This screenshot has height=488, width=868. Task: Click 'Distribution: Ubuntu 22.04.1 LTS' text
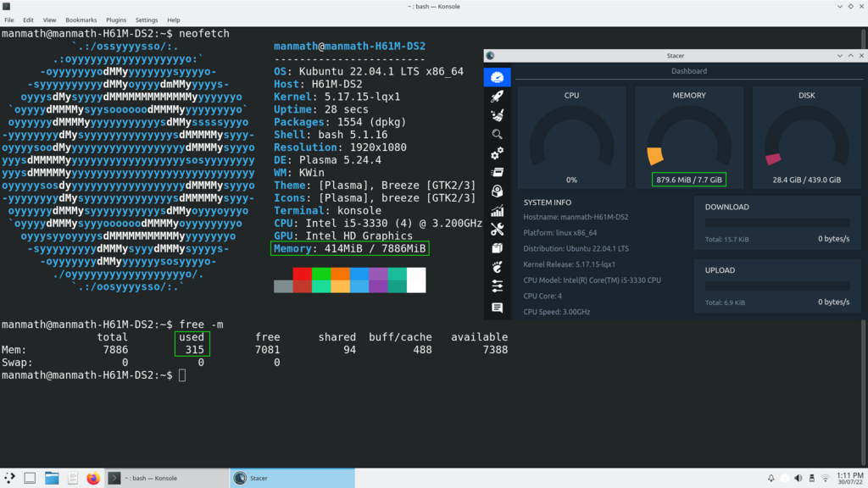576,248
